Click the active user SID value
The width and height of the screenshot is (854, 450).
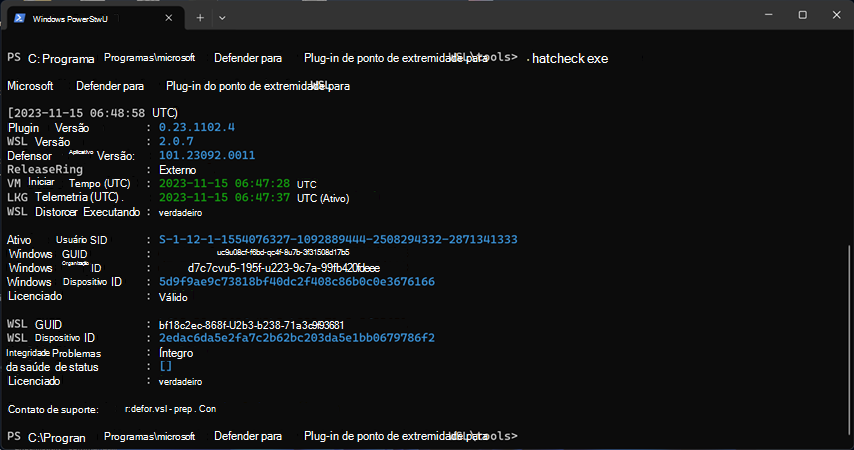click(x=338, y=240)
